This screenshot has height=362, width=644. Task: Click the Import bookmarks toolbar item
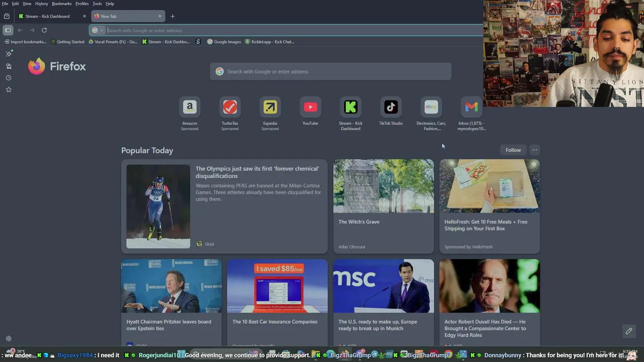coord(25,42)
